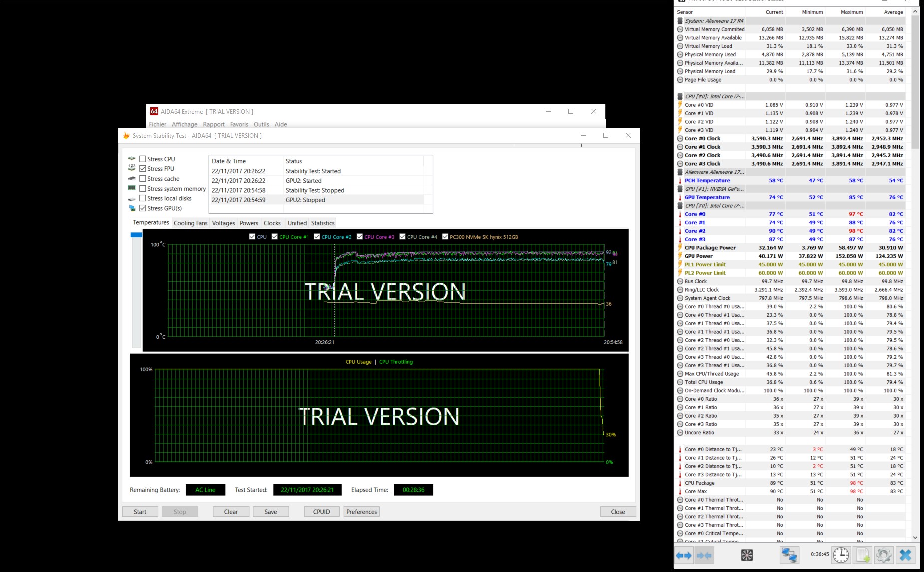
Task: Enable Stress local disks checkbox
Action: (x=142, y=198)
